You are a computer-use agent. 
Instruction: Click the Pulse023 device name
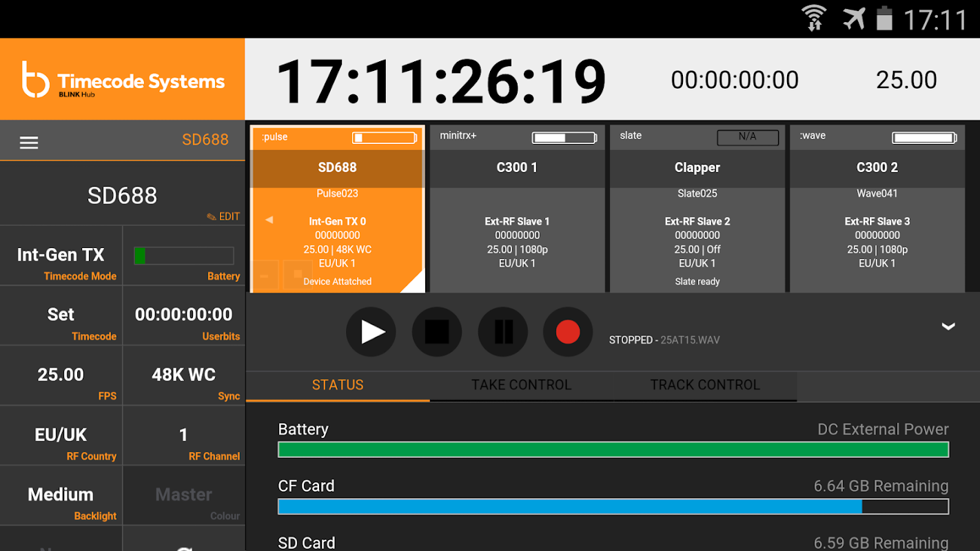coord(337,194)
